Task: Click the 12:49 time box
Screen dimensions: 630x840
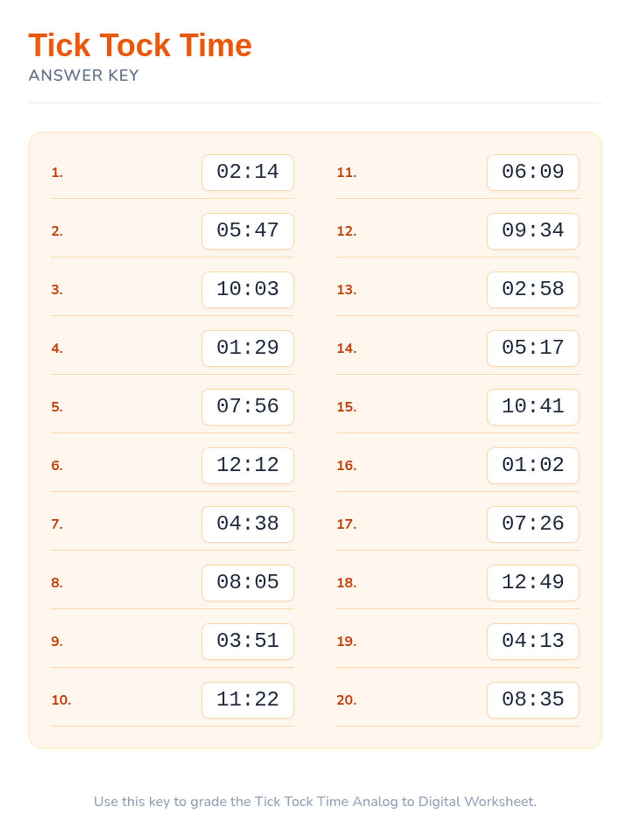Action: (x=533, y=583)
